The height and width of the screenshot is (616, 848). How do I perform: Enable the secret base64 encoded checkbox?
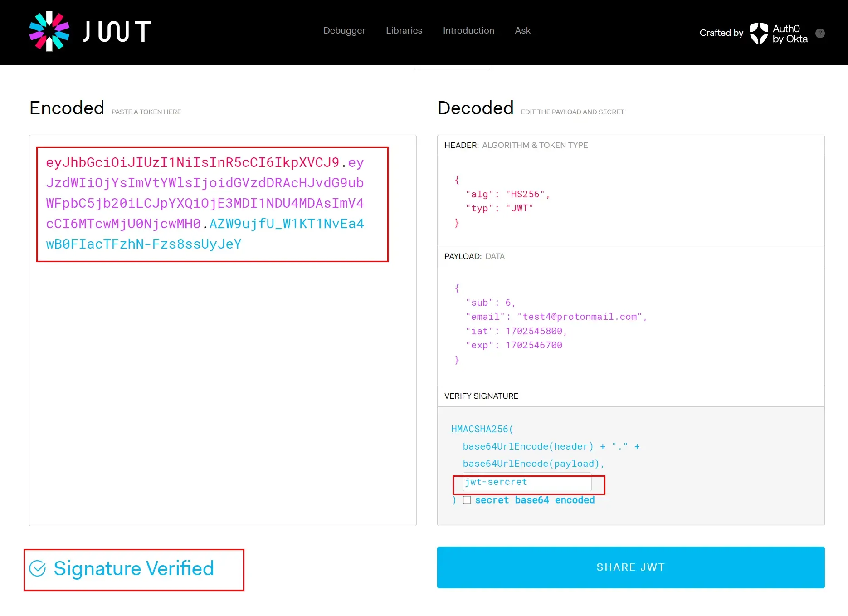(467, 500)
